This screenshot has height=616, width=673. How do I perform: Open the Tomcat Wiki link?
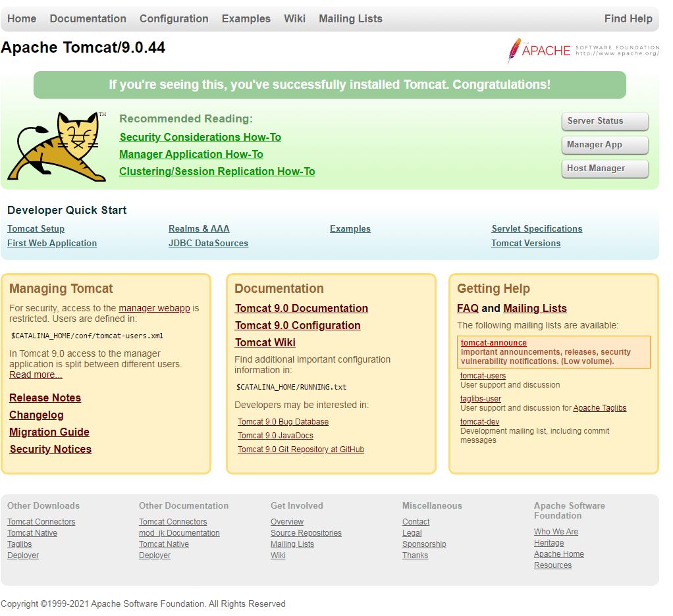(x=265, y=343)
